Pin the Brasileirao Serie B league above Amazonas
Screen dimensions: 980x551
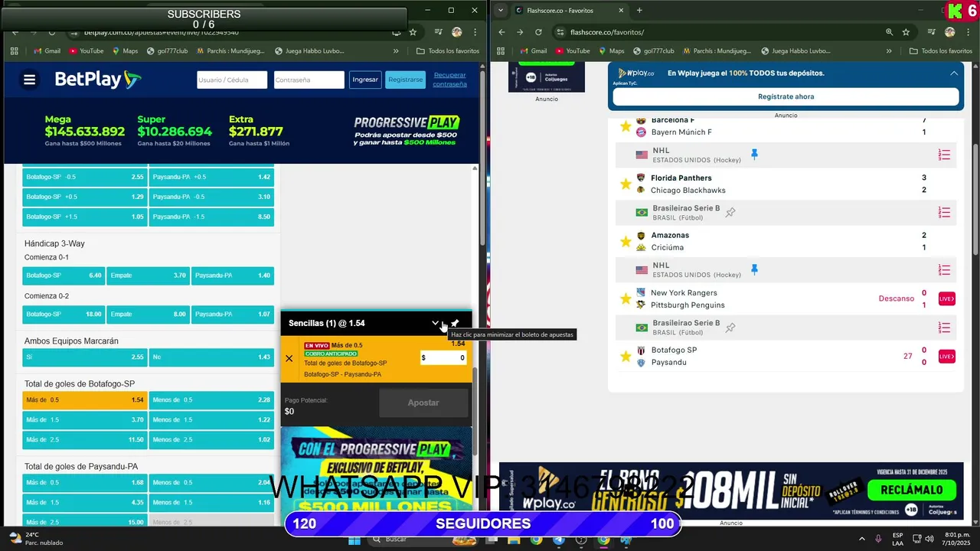[x=730, y=212]
